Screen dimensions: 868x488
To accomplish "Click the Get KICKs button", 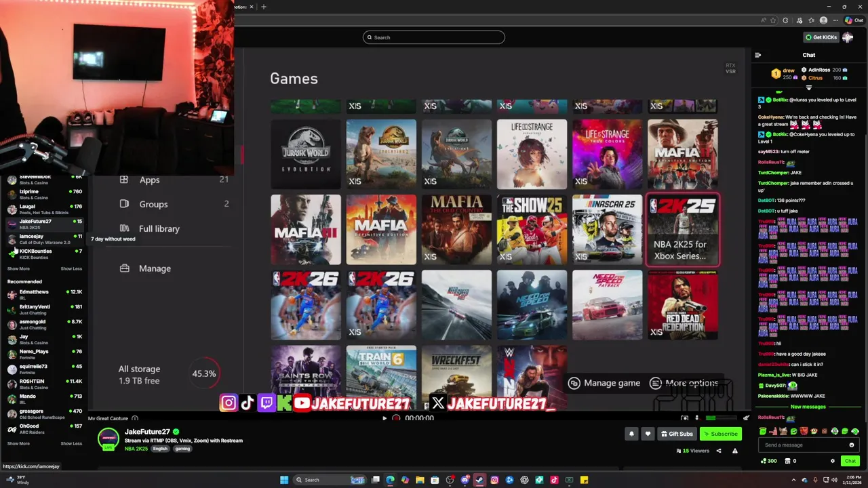I will pyautogui.click(x=821, y=37).
